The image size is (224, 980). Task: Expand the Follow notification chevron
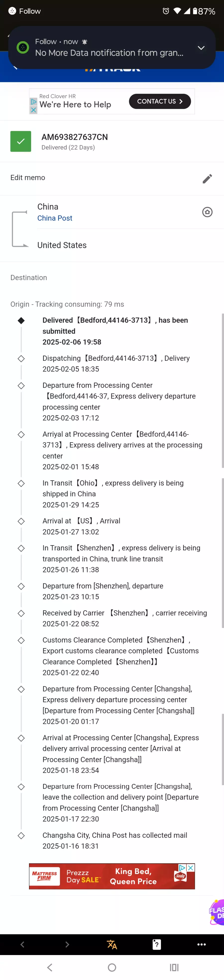201,48
